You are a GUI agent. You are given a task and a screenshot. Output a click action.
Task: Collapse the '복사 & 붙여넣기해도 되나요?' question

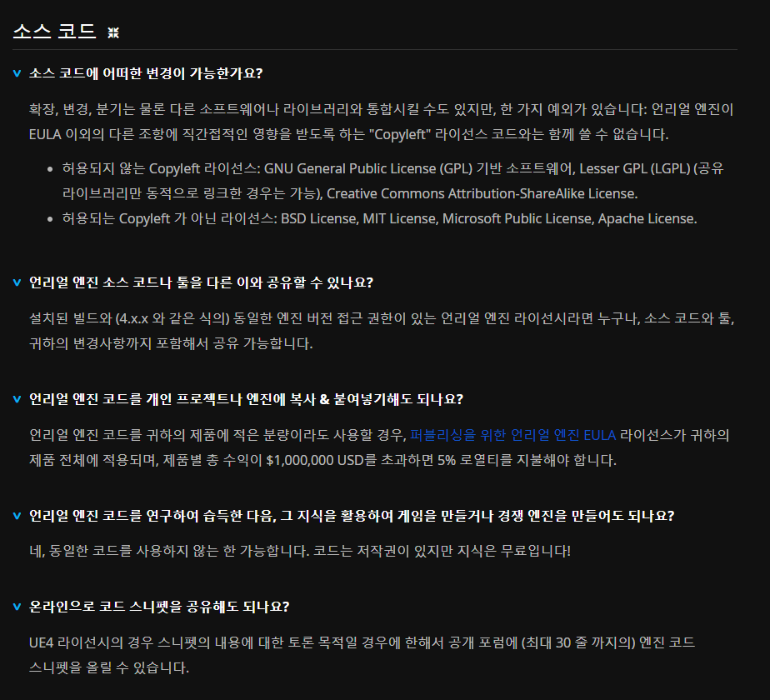click(17, 399)
